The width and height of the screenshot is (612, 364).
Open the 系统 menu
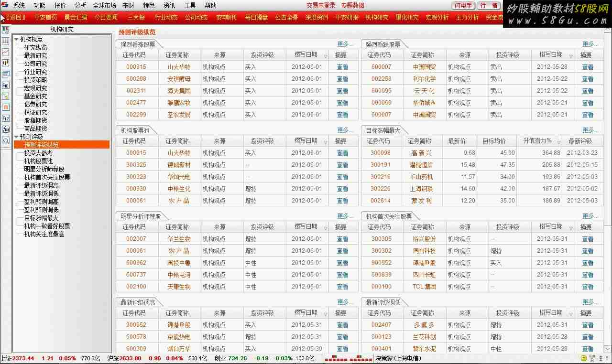click(19, 6)
